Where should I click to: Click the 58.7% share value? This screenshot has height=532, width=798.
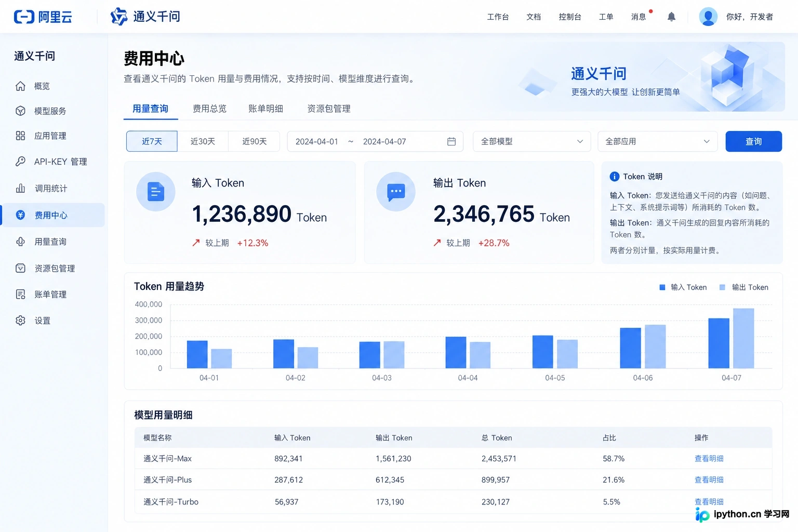614,458
